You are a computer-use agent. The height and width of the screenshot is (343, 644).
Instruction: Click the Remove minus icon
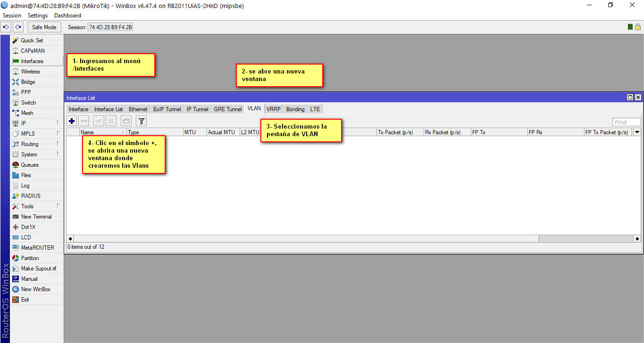pos(84,121)
